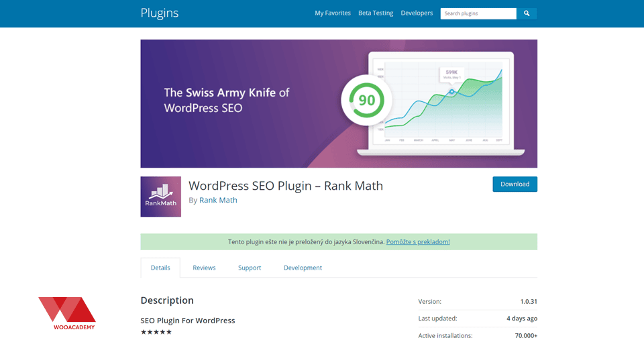This screenshot has width=644, height=338.
Task: Switch to the Development tab
Action: [303, 268]
